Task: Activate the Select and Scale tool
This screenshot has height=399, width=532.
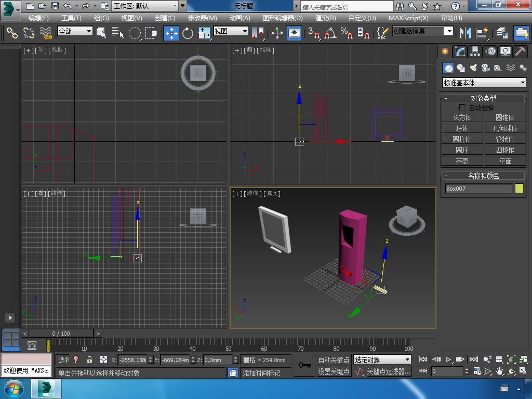Action: (204, 33)
